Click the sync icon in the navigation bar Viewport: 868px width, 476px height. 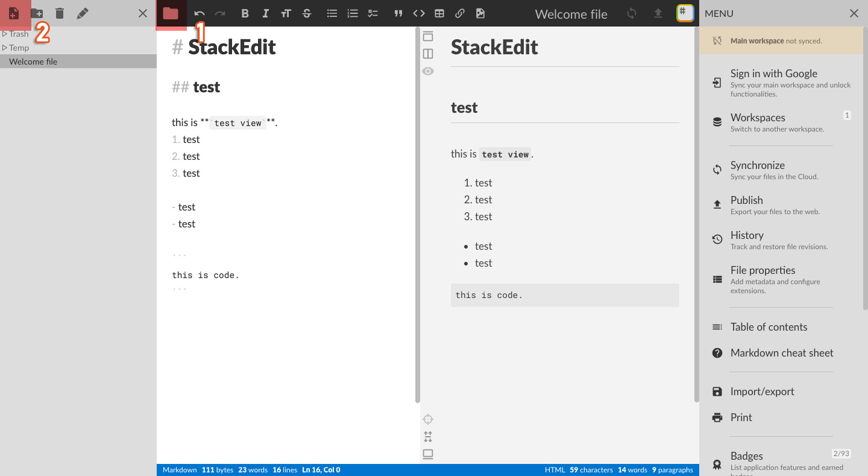click(x=632, y=13)
